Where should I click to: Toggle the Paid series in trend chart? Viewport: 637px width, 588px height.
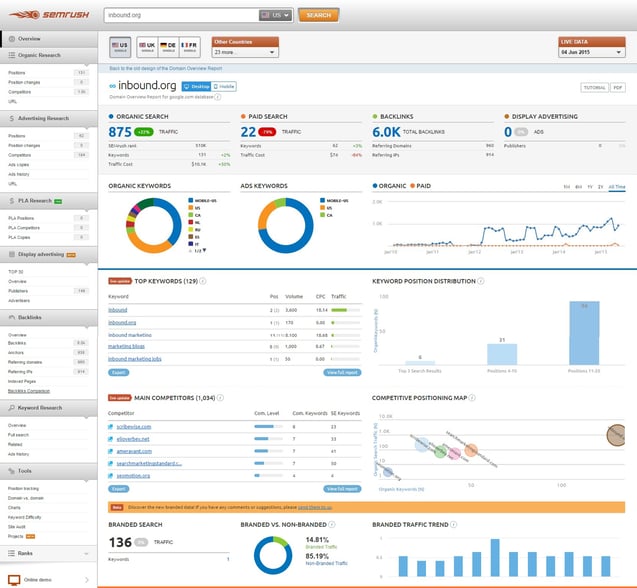point(420,186)
